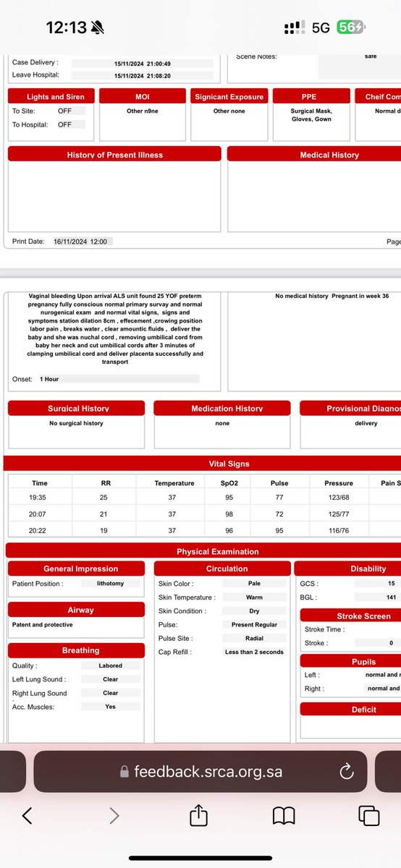Open the bookmarks book icon

coord(284,816)
